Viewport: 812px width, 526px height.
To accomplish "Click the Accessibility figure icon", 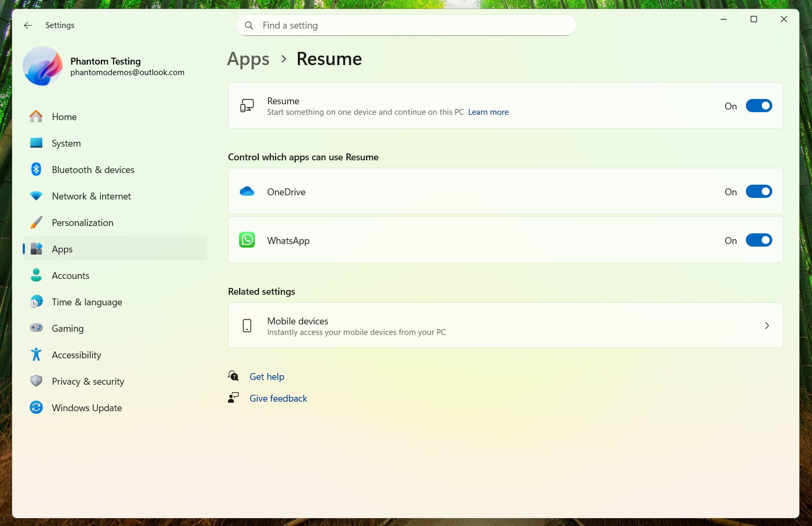I will pyautogui.click(x=36, y=355).
